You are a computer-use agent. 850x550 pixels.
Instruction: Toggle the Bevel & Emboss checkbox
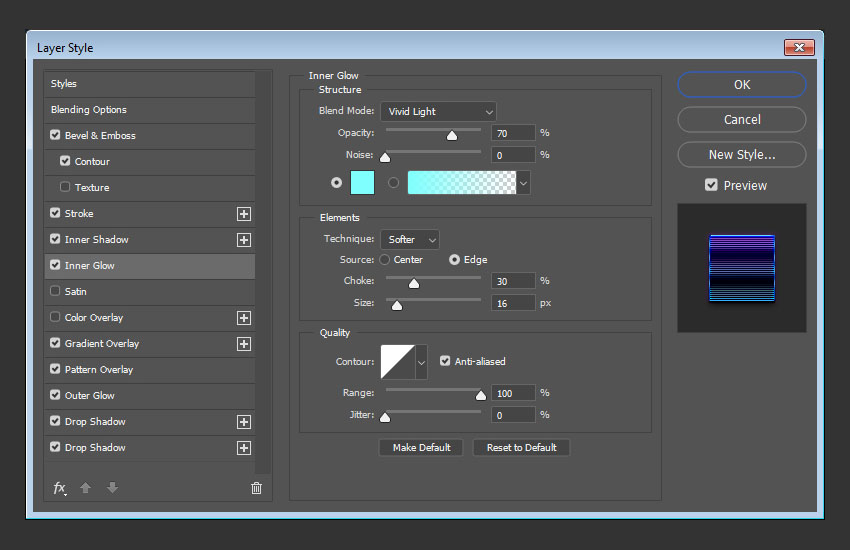coord(55,135)
